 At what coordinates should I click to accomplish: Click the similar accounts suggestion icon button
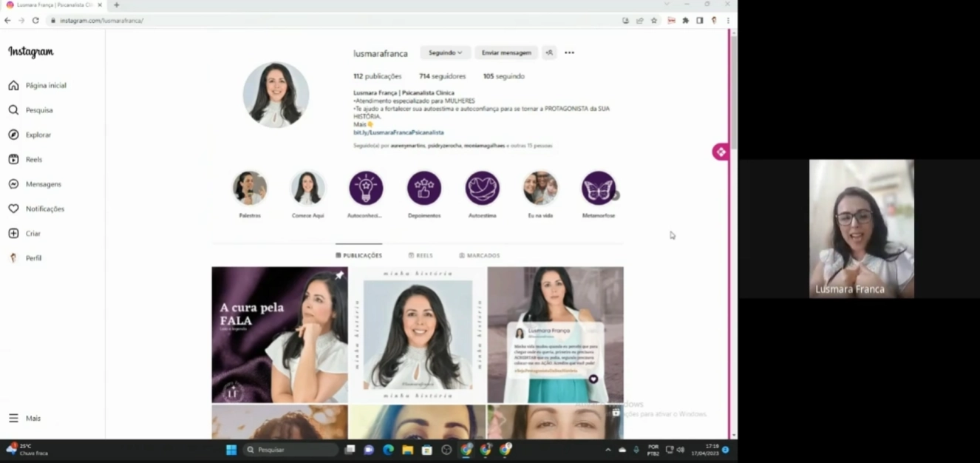click(549, 53)
